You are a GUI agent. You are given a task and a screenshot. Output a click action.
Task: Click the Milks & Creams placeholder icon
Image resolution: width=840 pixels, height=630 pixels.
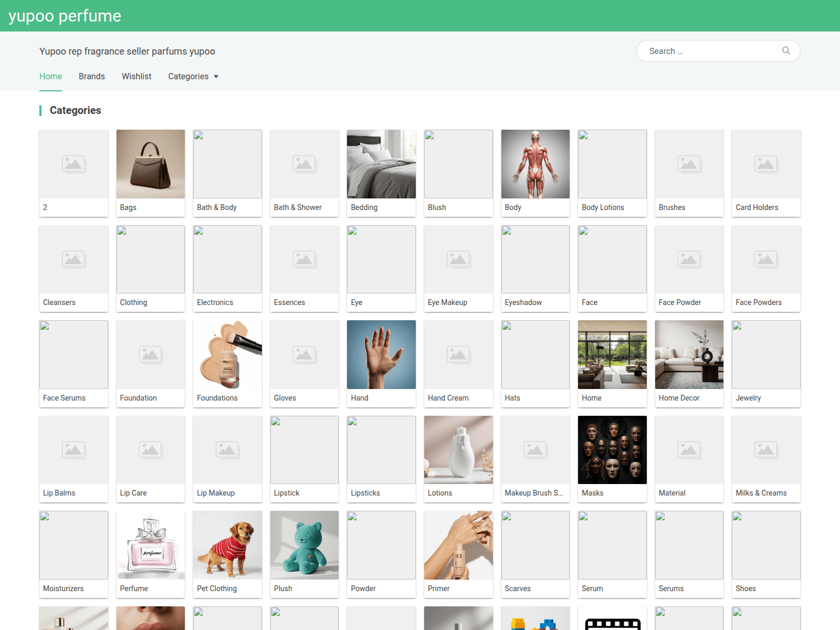point(766,450)
